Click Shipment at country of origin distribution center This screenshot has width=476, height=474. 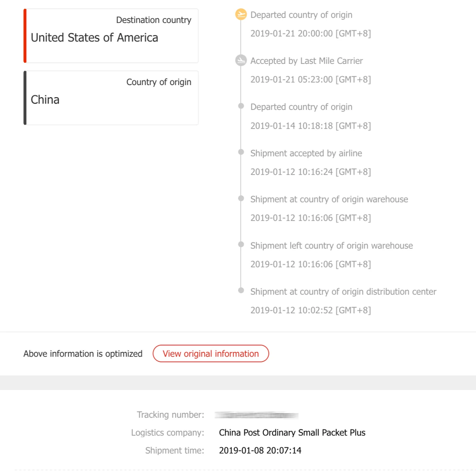[x=343, y=292]
